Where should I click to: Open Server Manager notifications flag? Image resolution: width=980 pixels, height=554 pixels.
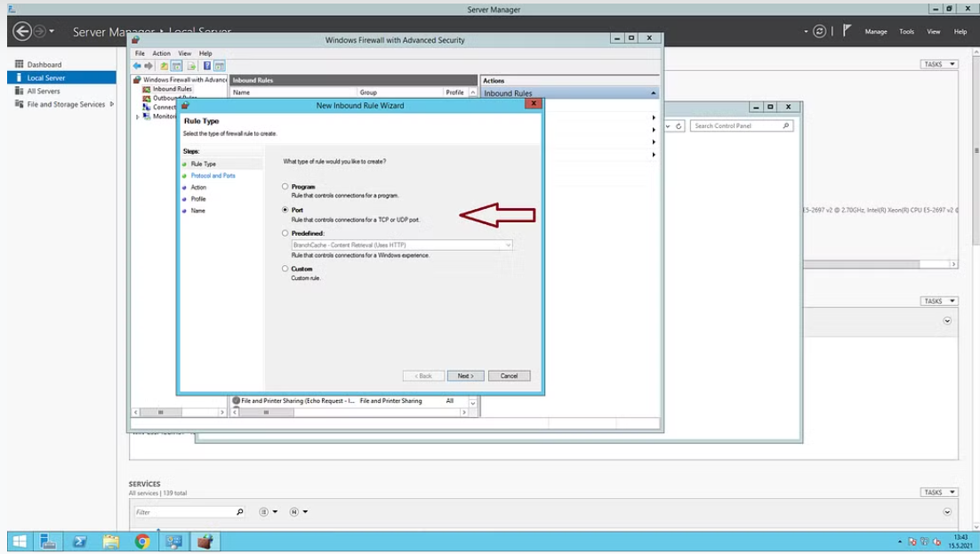847,30
